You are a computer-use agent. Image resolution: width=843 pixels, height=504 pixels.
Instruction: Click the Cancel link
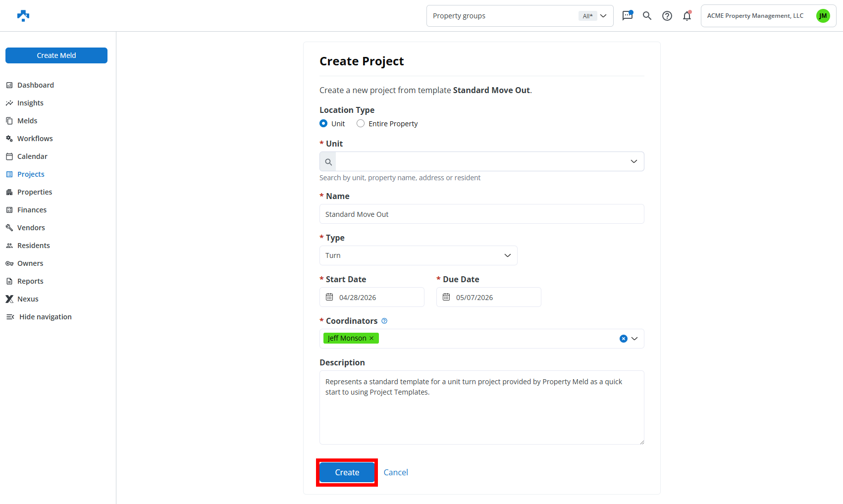(396, 472)
